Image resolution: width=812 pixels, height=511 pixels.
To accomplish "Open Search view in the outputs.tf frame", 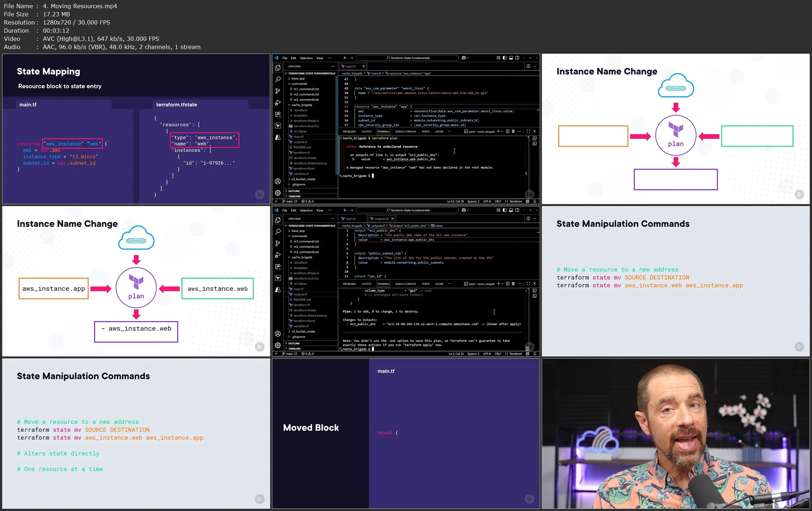I will (278, 232).
